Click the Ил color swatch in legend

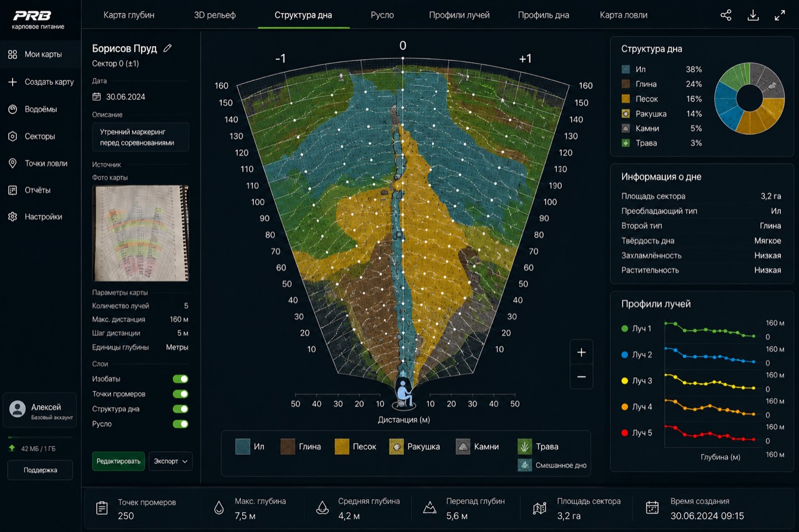(x=243, y=447)
